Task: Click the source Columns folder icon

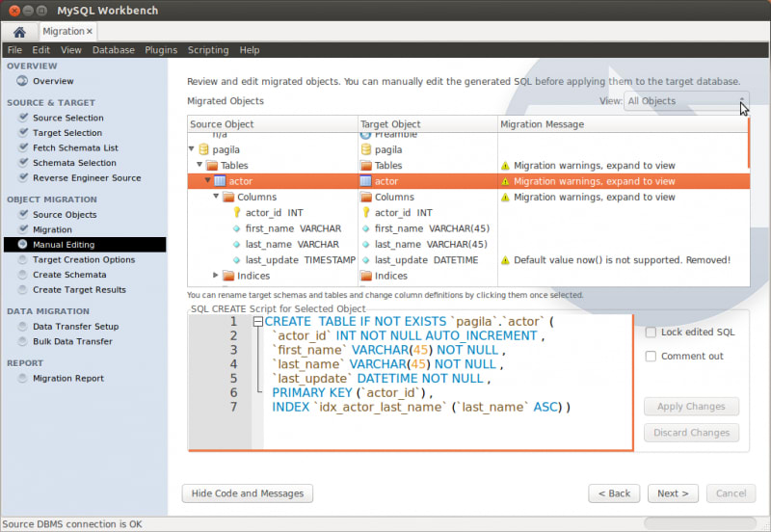Action: [x=228, y=197]
